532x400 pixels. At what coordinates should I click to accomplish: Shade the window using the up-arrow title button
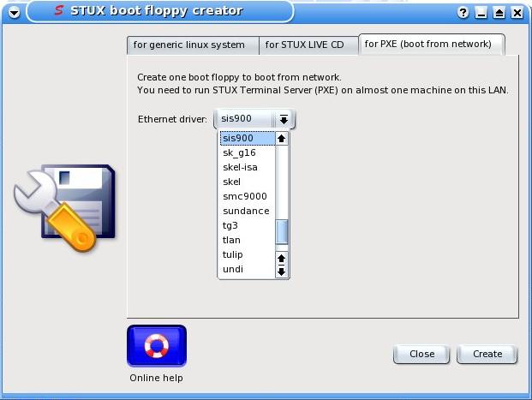(x=499, y=13)
